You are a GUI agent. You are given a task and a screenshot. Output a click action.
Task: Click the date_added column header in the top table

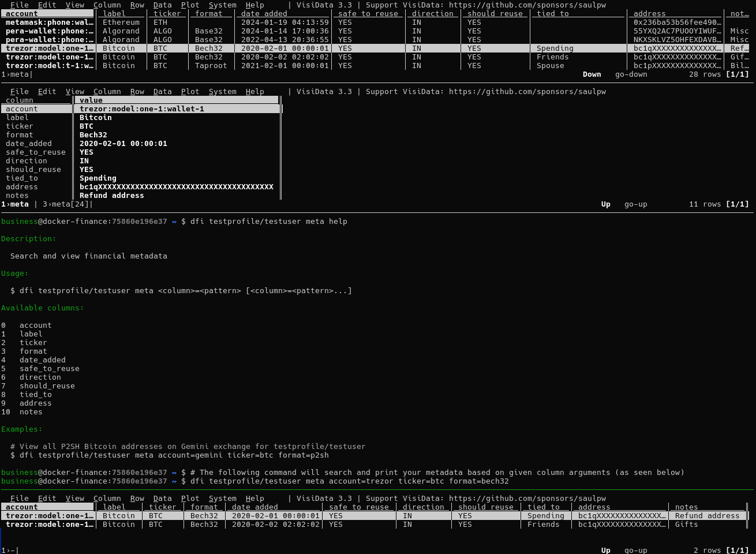click(x=264, y=13)
